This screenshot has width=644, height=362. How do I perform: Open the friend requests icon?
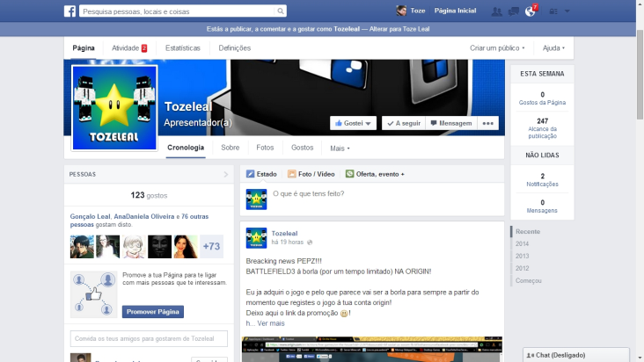496,11
